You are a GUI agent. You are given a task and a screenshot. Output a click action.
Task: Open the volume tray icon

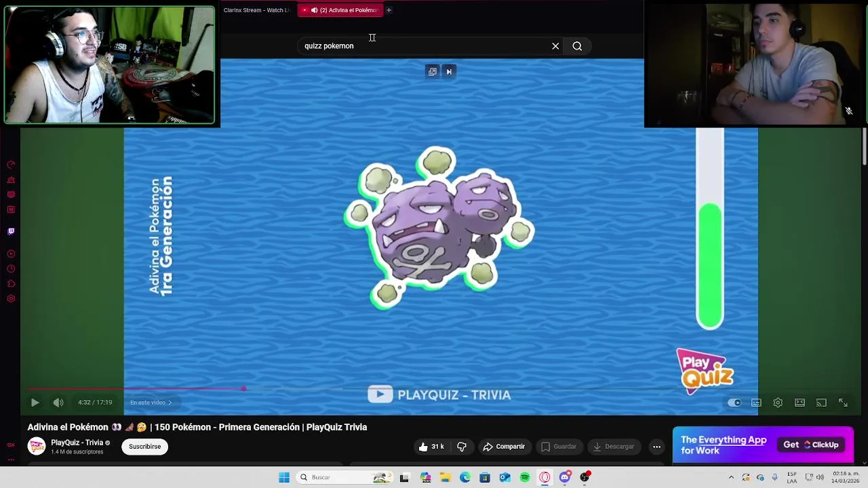pos(821,477)
